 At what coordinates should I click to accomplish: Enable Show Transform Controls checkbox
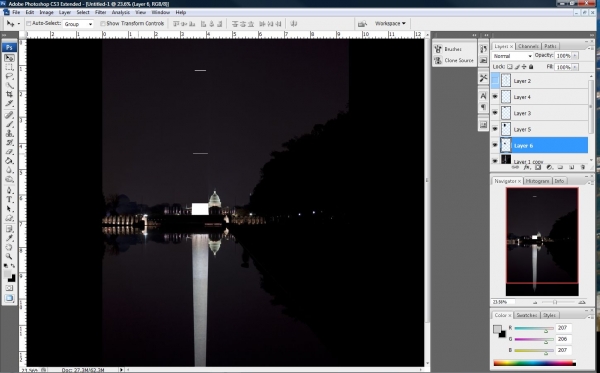point(103,24)
